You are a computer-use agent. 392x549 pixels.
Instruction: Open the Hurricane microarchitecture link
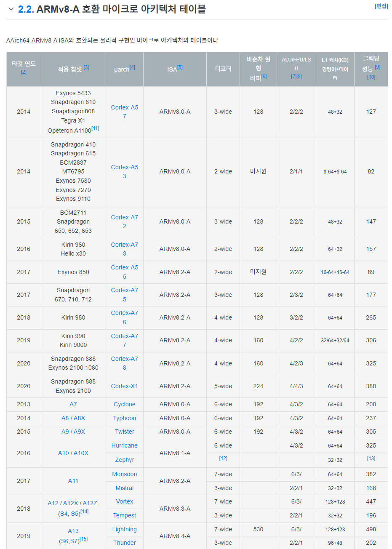(125, 445)
